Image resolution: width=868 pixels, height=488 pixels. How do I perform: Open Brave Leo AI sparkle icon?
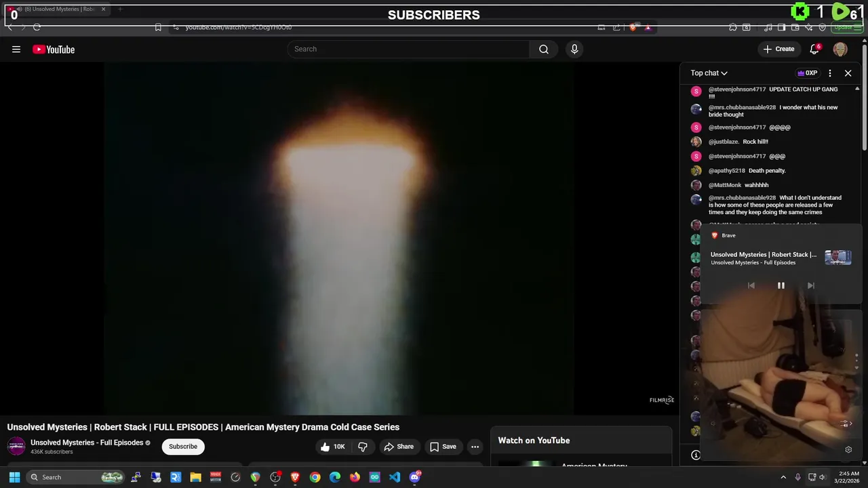click(808, 27)
